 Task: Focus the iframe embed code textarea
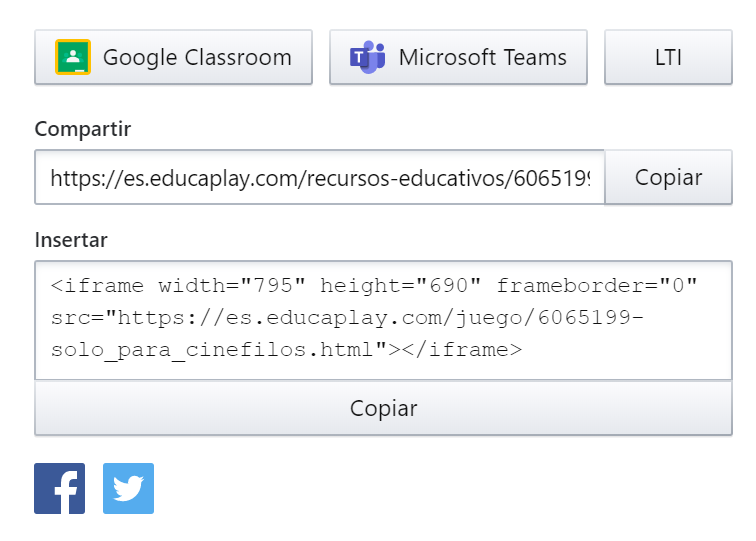[383, 321]
